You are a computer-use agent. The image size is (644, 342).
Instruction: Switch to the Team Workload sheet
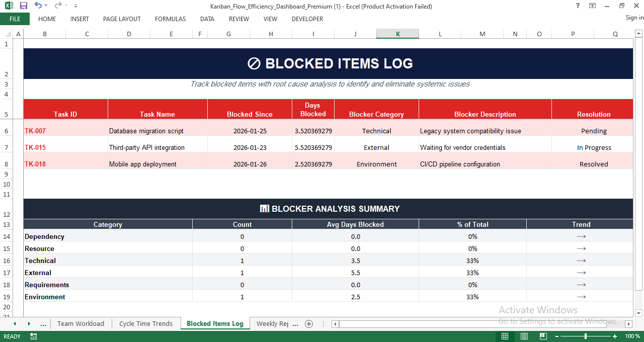pos(80,323)
